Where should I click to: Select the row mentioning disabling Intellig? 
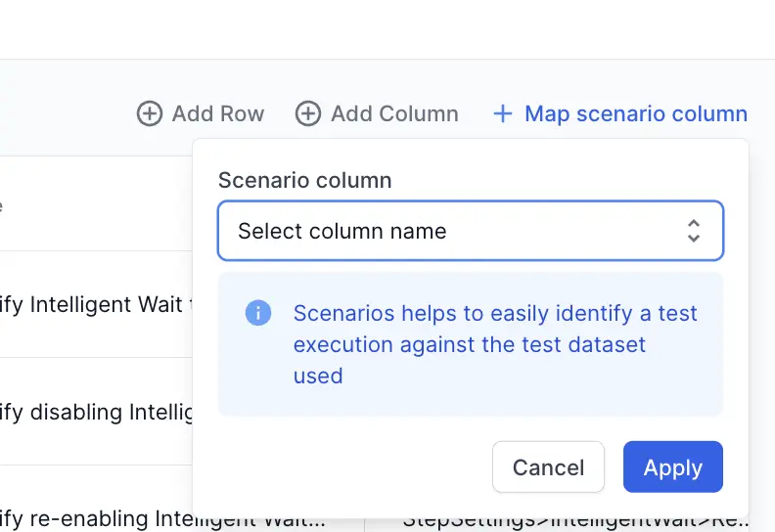point(96,412)
